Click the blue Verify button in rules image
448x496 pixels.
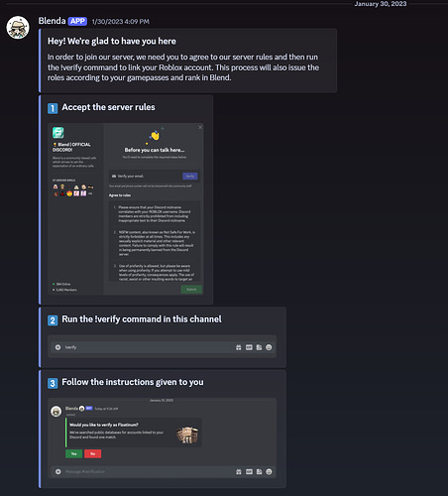[x=190, y=177]
